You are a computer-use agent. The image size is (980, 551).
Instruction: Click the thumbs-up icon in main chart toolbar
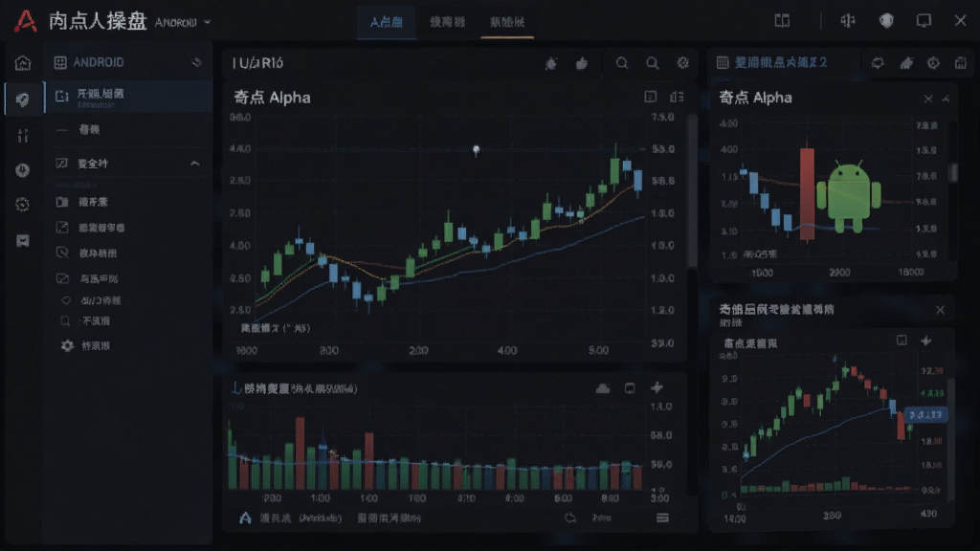582,63
